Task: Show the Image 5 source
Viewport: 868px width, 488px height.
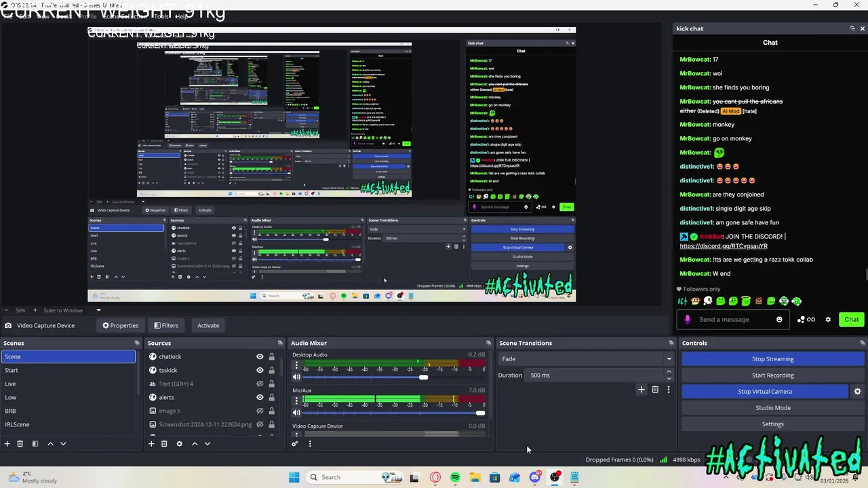Action: coord(260,411)
